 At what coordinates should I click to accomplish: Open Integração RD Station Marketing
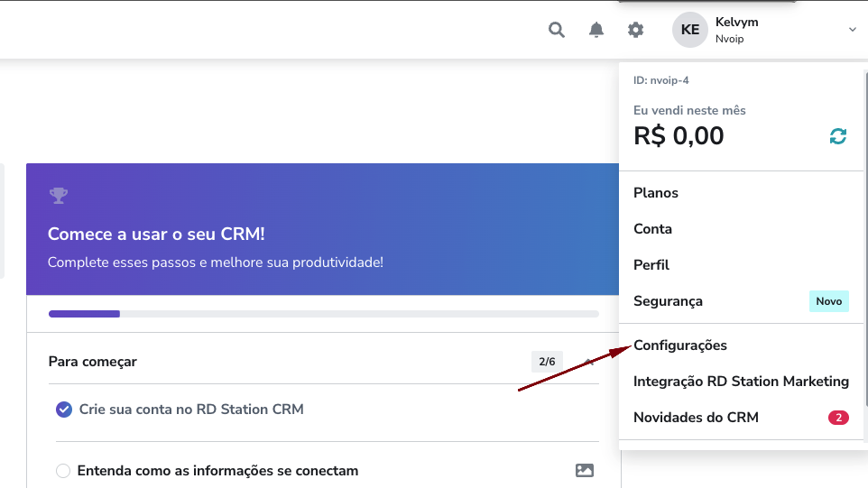click(741, 382)
